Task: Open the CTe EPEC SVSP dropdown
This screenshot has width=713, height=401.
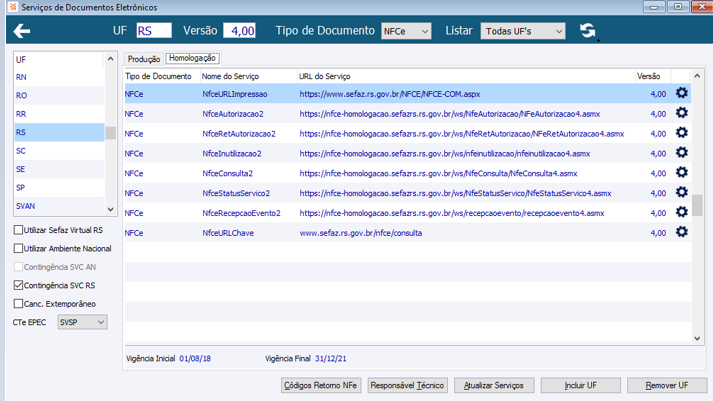Action: (82, 322)
